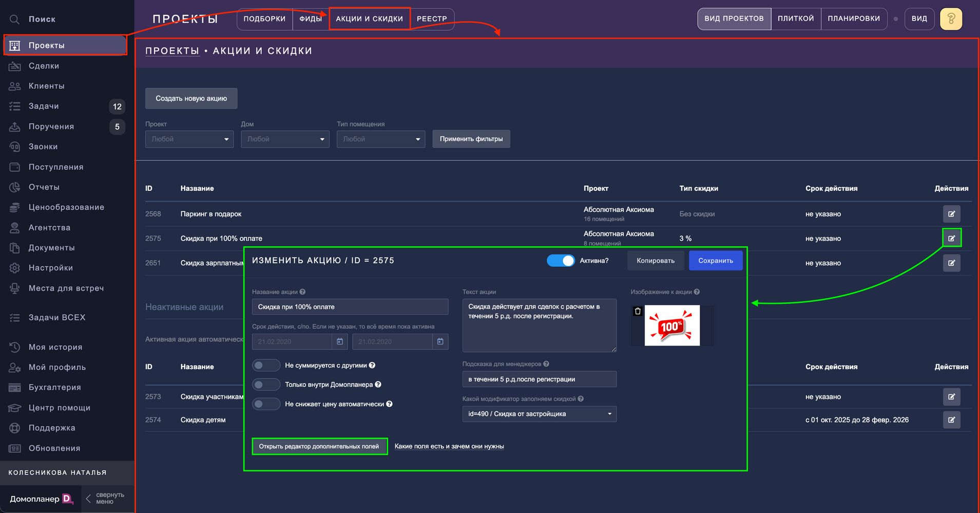The width and height of the screenshot is (980, 513).
Task: Delete the promotion image with trash icon
Action: [x=638, y=311]
